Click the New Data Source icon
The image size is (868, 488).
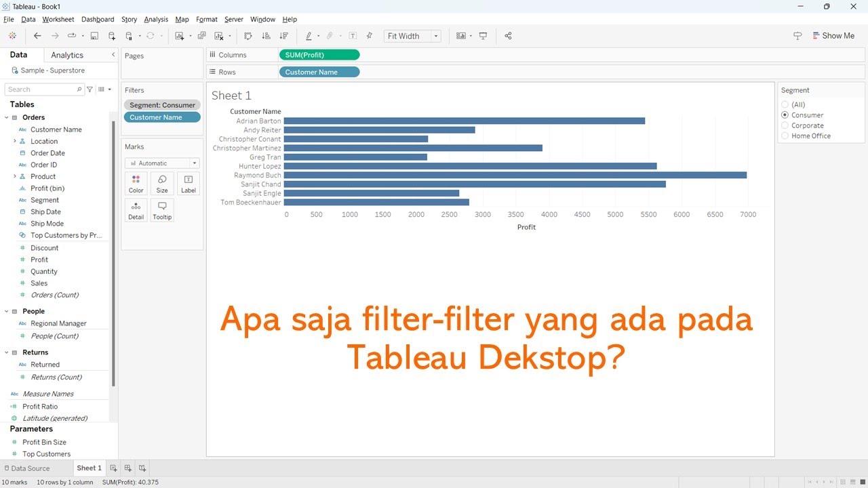tap(112, 36)
